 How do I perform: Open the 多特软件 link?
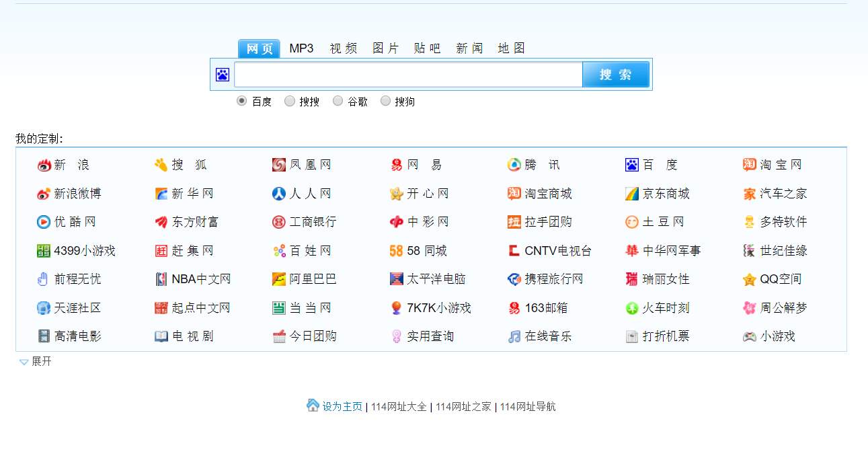[784, 222]
